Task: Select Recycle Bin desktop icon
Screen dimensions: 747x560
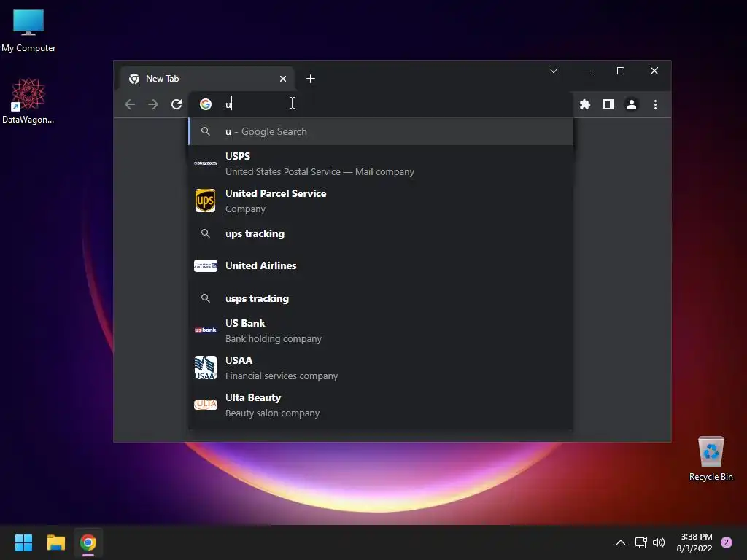Action: pyautogui.click(x=711, y=459)
